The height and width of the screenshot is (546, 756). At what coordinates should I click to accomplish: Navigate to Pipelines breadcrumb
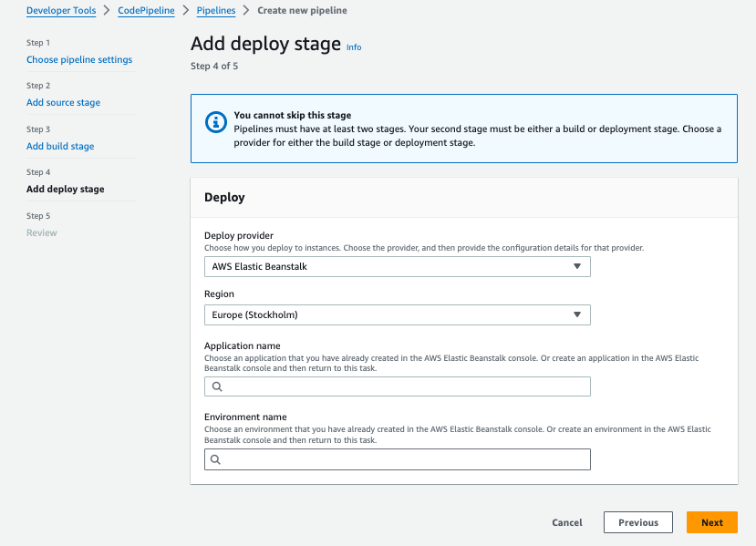coord(216,11)
